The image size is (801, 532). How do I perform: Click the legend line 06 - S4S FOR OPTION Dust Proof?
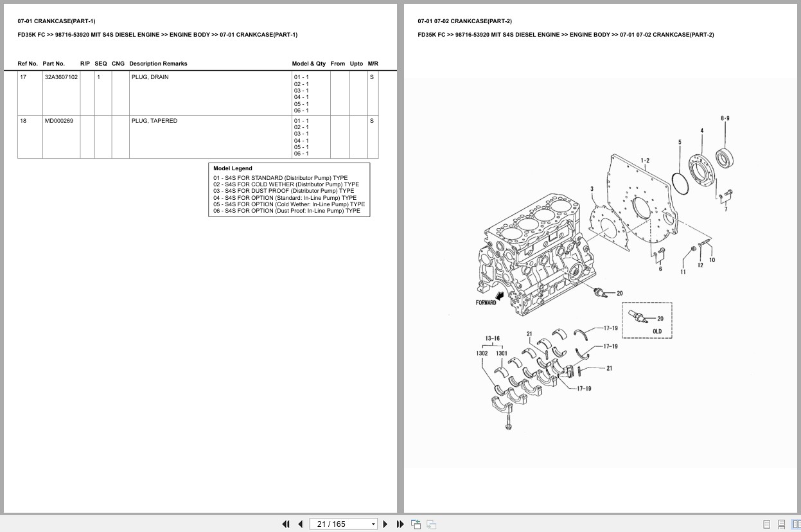[287, 211]
